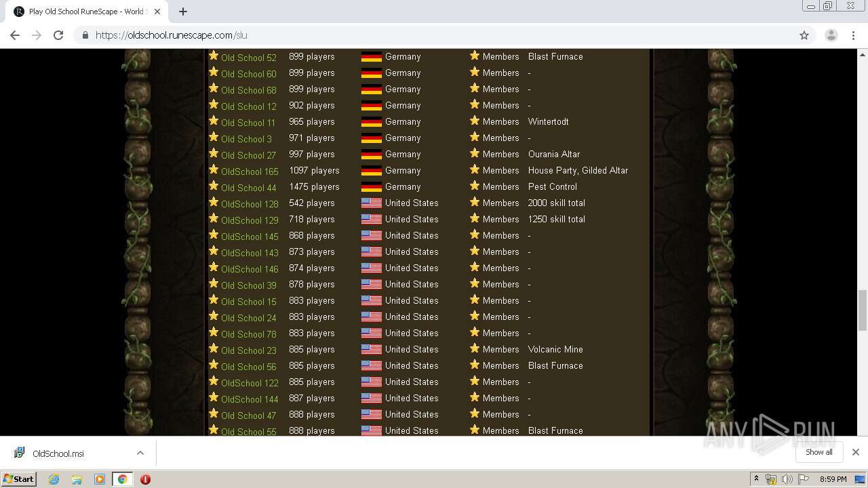The width and height of the screenshot is (868, 488).
Task: Click Show all downloads button
Action: click(x=819, y=452)
